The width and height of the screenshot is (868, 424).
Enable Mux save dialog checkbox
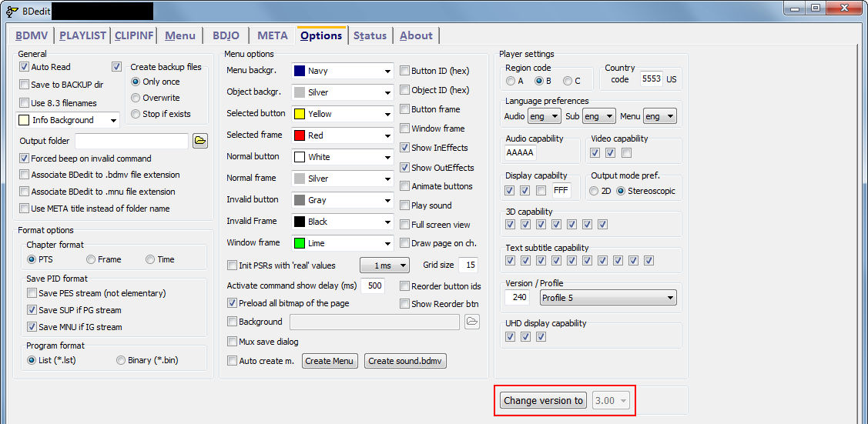point(232,342)
